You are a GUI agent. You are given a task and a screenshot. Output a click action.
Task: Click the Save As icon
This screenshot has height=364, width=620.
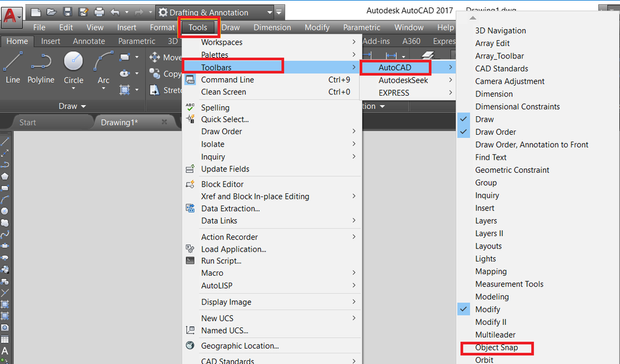(83, 12)
